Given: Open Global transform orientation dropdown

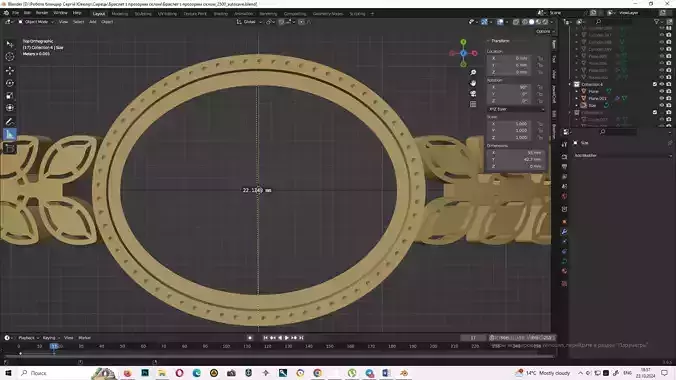Looking at the screenshot, I should tap(249, 22).
